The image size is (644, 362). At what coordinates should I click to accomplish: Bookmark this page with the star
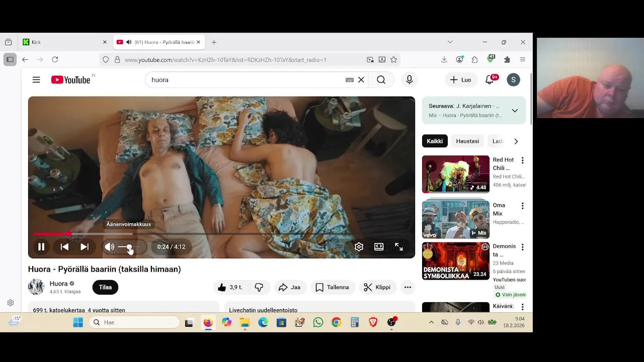point(393,59)
